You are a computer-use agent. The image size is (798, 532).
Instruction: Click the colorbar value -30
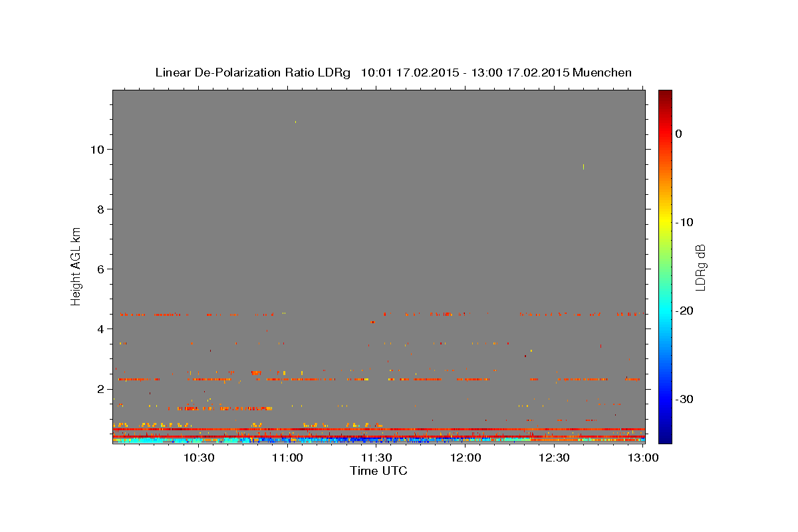pyautogui.click(x=685, y=399)
